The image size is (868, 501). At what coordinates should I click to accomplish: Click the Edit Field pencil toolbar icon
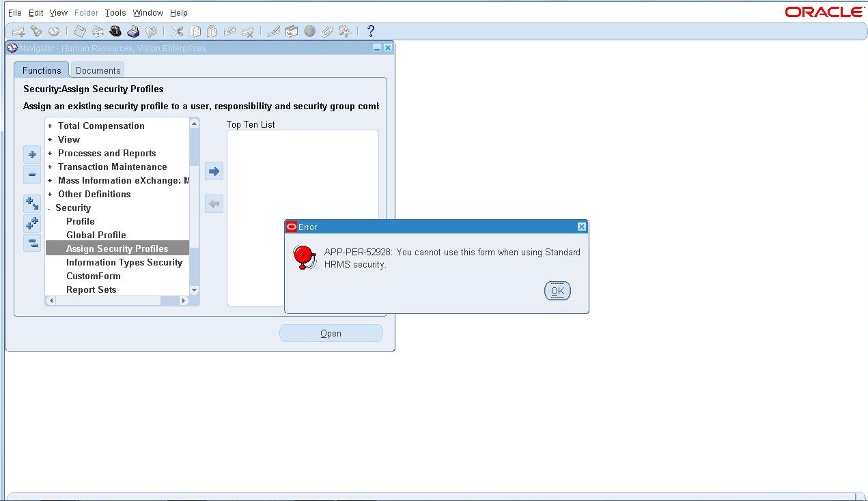(x=273, y=31)
